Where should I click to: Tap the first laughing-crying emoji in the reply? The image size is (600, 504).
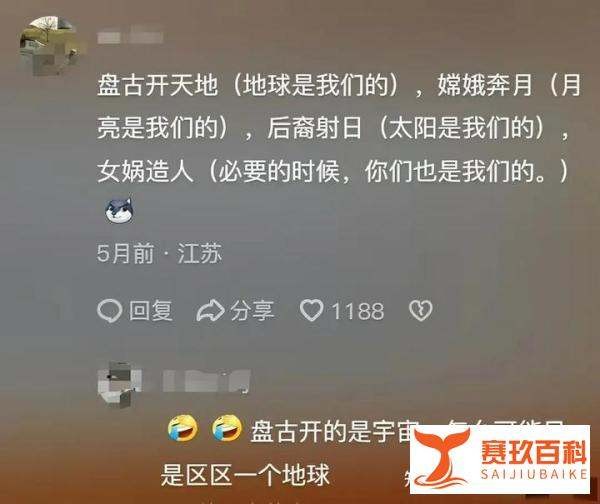(183, 429)
